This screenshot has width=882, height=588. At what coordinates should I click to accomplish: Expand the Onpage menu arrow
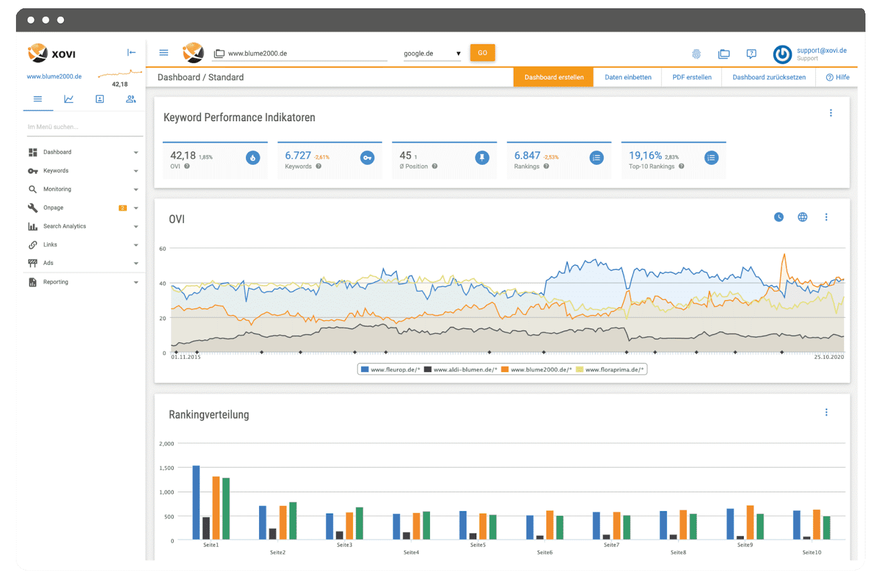tap(136, 208)
